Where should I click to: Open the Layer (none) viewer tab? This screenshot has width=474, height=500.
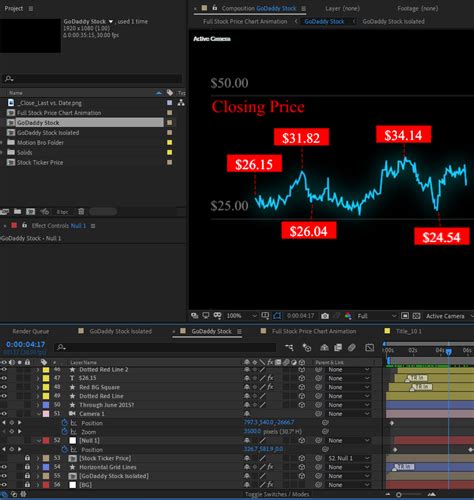(342, 8)
